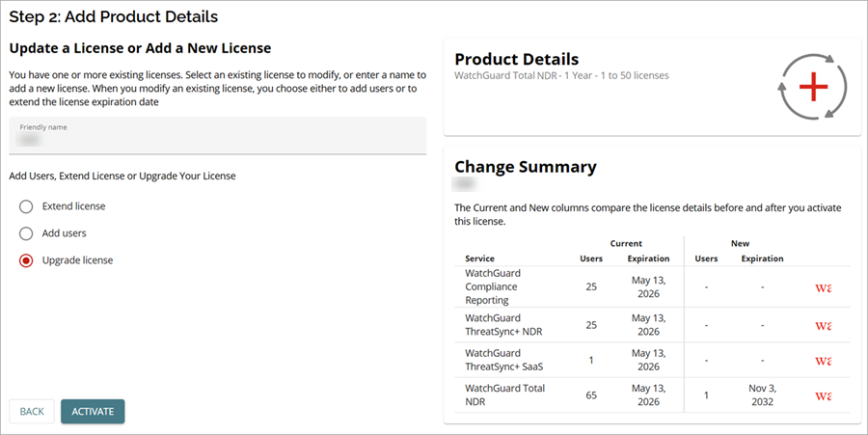
Task: Select the WatchGuard Compliance Reporting service name
Action: [x=493, y=286]
